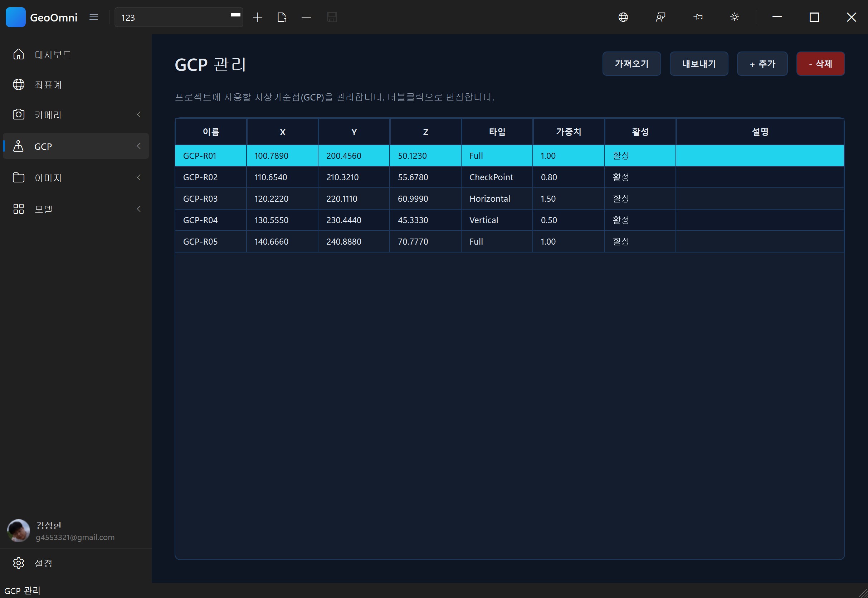Minimize the GeoOmni window
The width and height of the screenshot is (868, 598).
777,17
